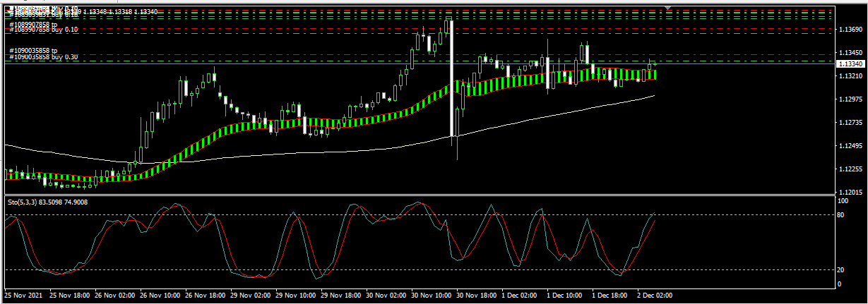Click the 1.13690 price axis label
The height and width of the screenshot is (304, 868).
click(850, 30)
